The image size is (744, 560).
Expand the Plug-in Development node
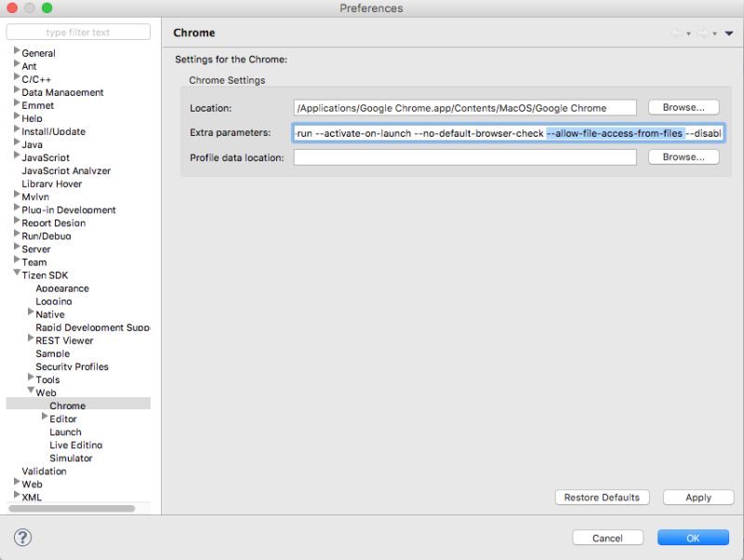click(x=17, y=207)
